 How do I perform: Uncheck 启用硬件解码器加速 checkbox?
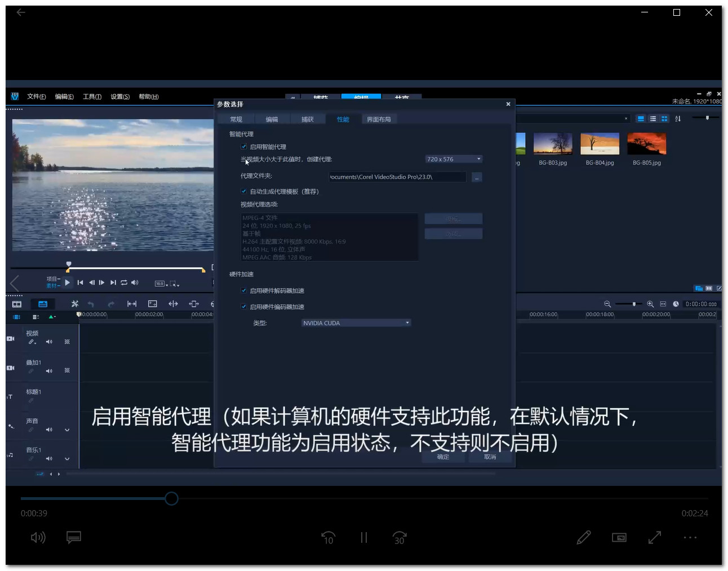(244, 290)
